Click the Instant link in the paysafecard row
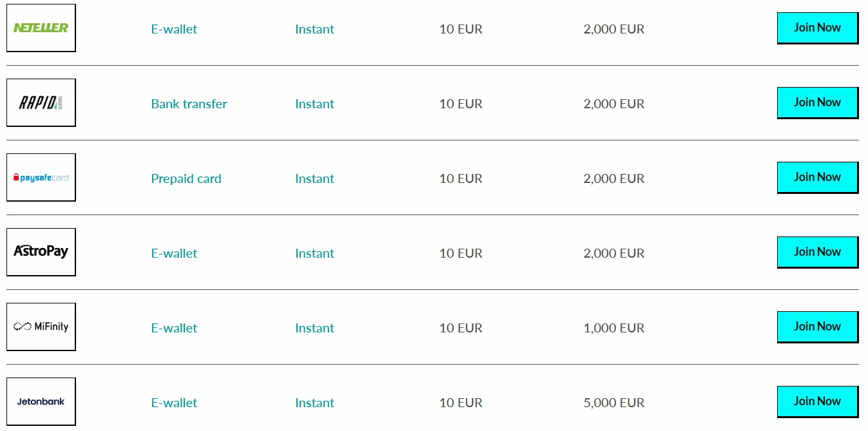This screenshot has width=868, height=431. pos(314,178)
